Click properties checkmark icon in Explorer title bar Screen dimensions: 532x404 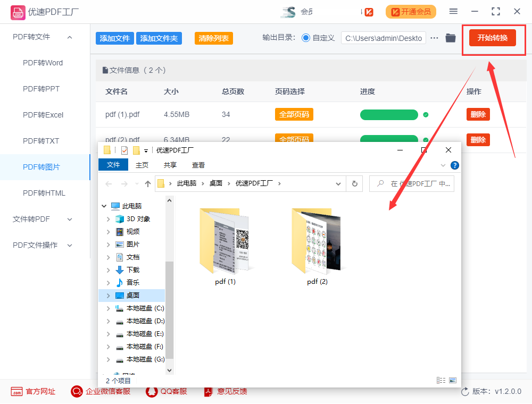pos(124,150)
